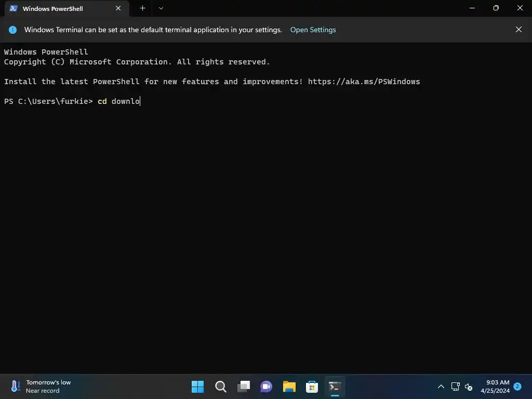The height and width of the screenshot is (399, 532).
Task: Restore down the terminal window
Action: click(496, 8)
